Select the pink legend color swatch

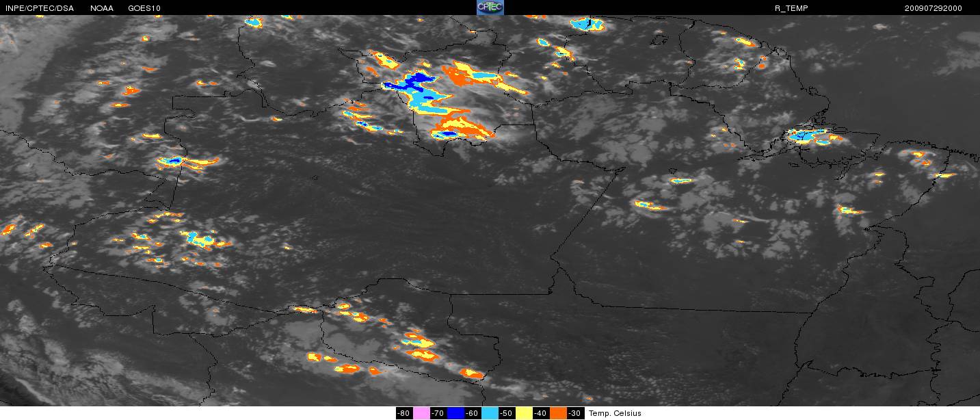(421, 413)
